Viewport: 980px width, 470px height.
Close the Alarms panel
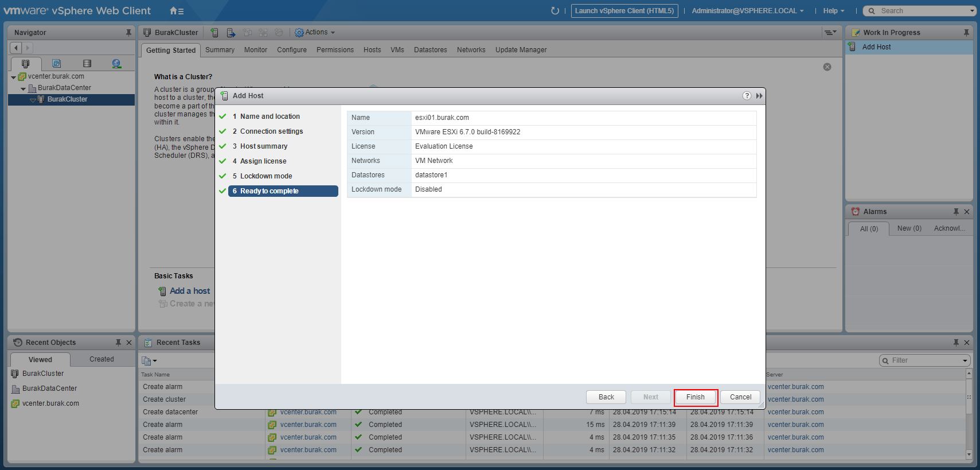pyautogui.click(x=967, y=212)
